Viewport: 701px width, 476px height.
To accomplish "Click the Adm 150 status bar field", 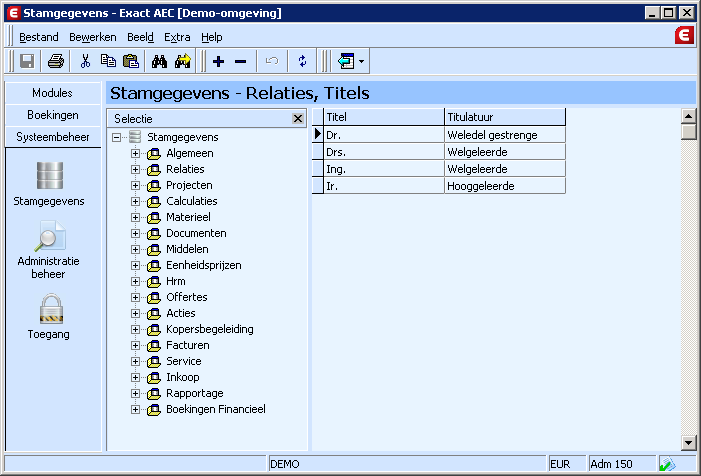I will click(622, 464).
